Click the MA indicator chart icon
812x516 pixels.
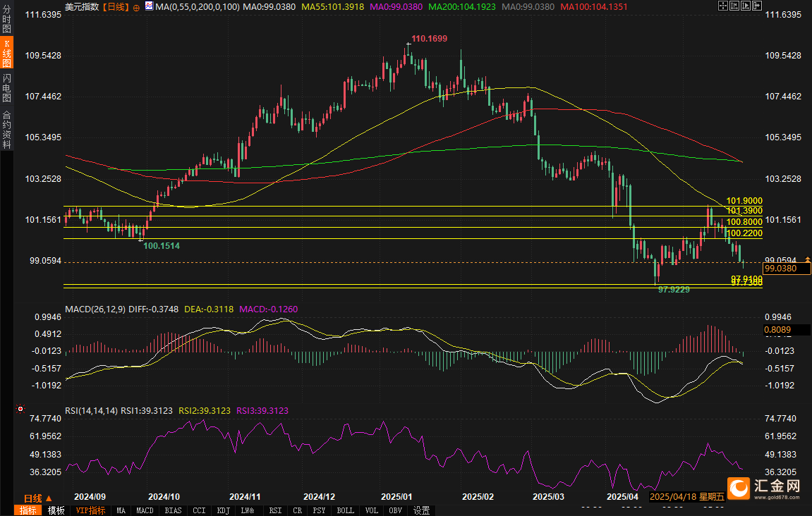click(x=149, y=6)
